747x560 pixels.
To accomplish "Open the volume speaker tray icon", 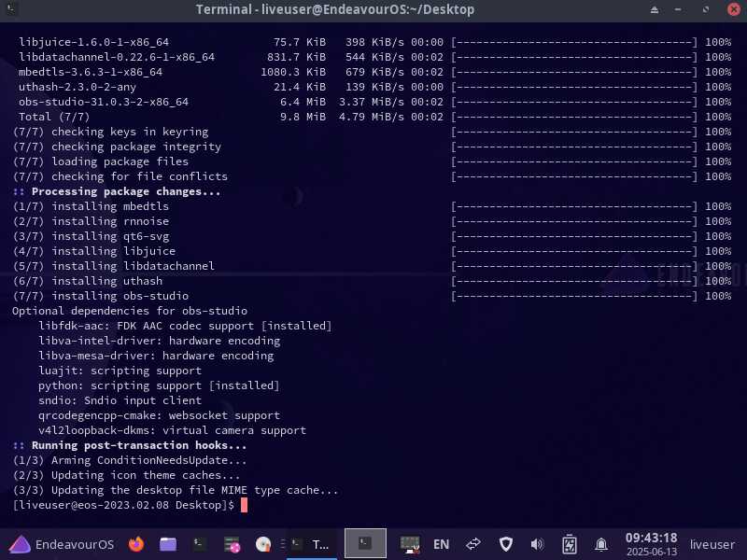I will pos(537,544).
